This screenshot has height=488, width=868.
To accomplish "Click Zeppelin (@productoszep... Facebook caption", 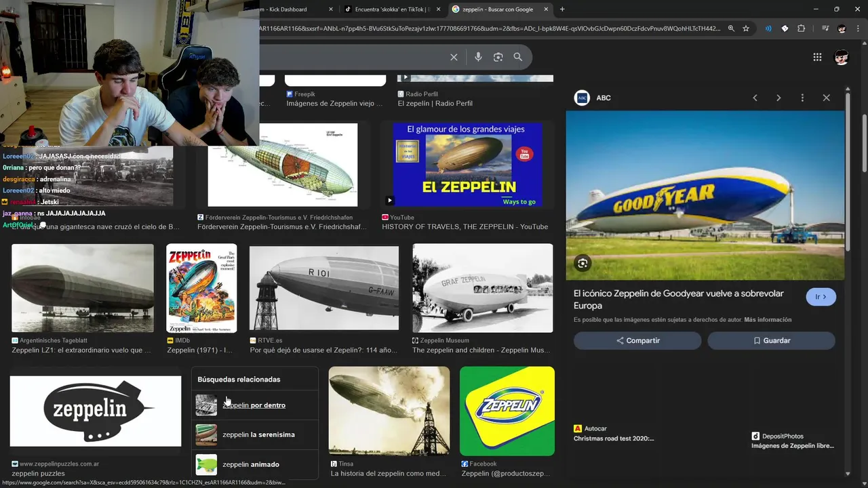I will point(506,474).
